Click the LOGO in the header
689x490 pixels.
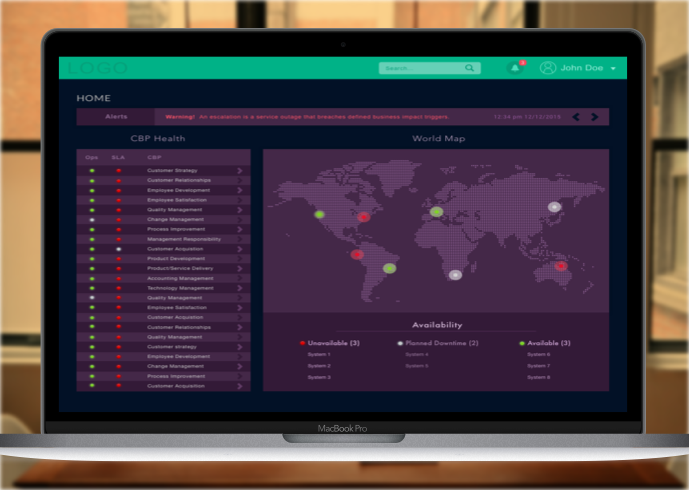98,68
